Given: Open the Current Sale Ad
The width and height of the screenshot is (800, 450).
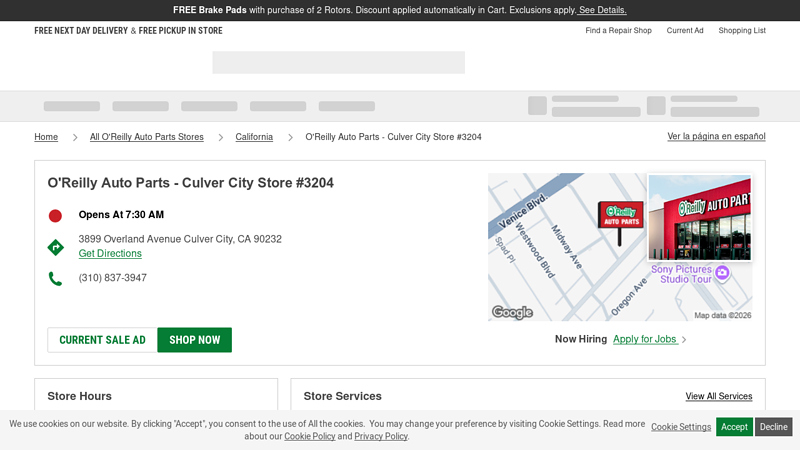Looking at the screenshot, I should pos(102,340).
